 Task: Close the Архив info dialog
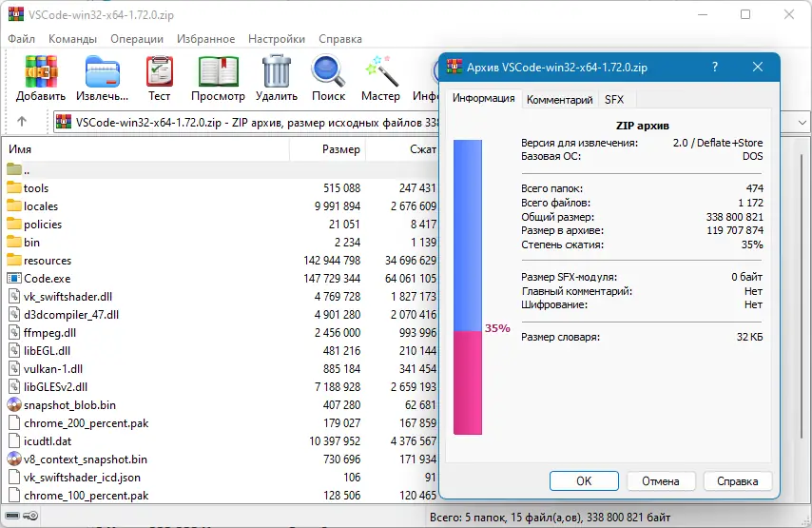pos(758,67)
